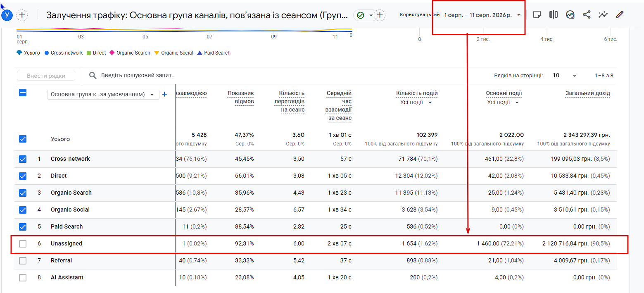Uncheck the Direct row checkbox
644x293 pixels.
coord(23,176)
